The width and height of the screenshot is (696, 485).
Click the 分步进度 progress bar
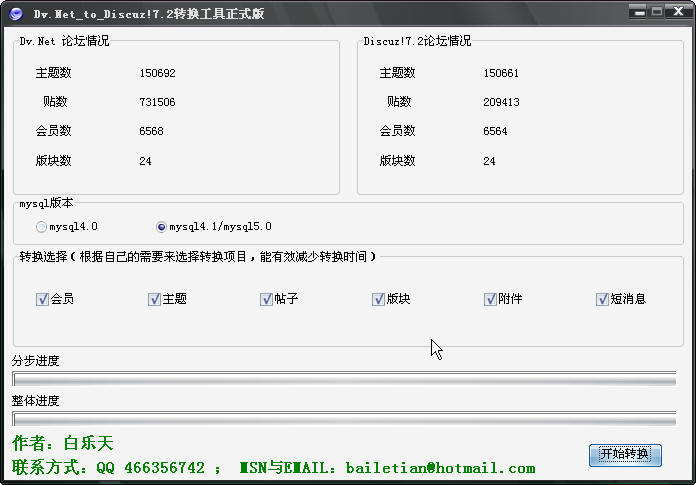click(x=344, y=379)
